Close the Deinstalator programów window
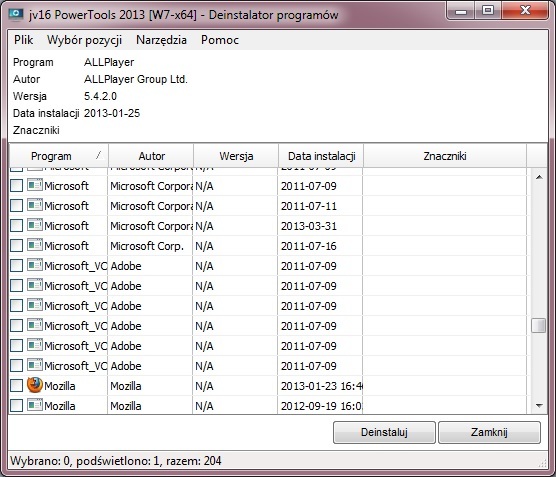Image resolution: width=556 pixels, height=477 pixels. click(525, 11)
